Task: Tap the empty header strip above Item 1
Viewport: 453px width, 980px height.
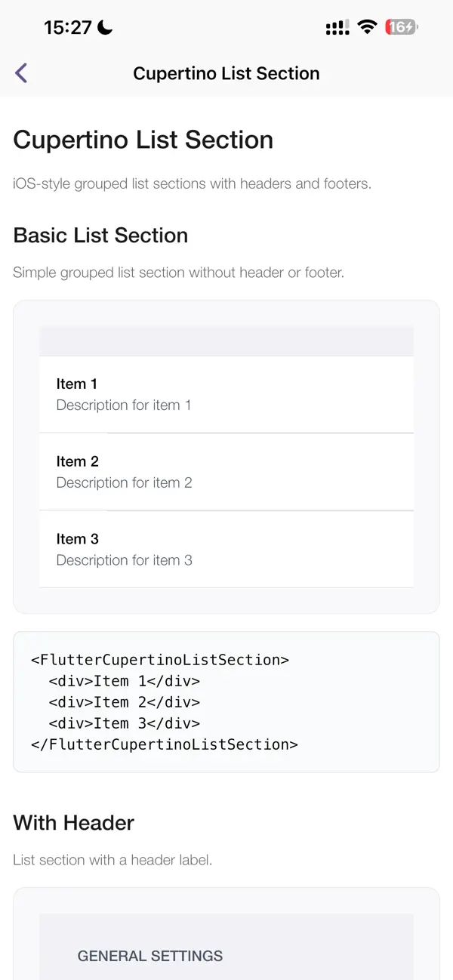Action: click(226, 340)
